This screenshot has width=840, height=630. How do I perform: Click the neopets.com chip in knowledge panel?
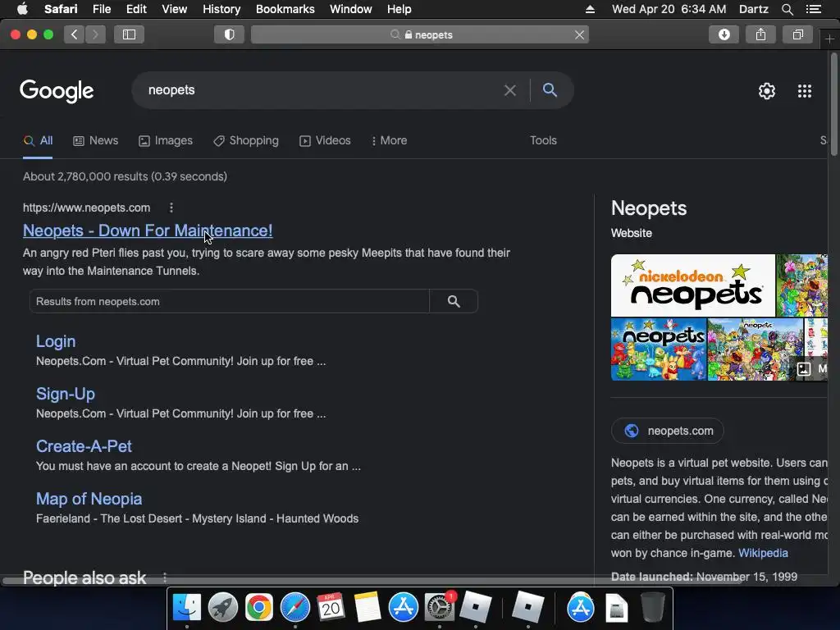coord(668,431)
